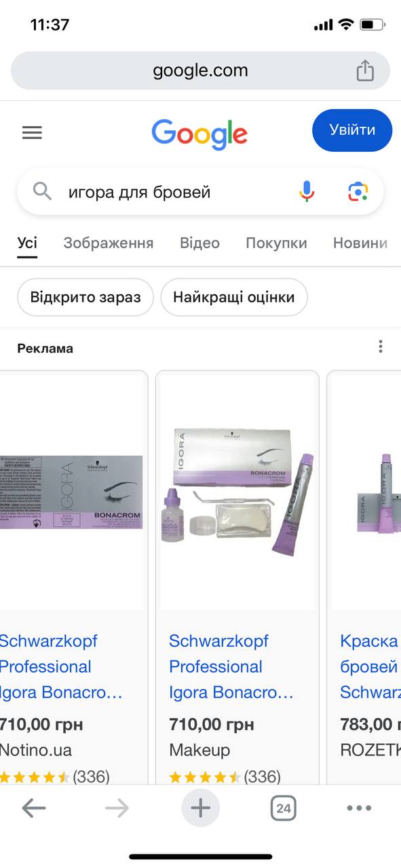401x868 pixels.
Task: Apply the Відкрито зараз filter chip
Action: coord(85,297)
